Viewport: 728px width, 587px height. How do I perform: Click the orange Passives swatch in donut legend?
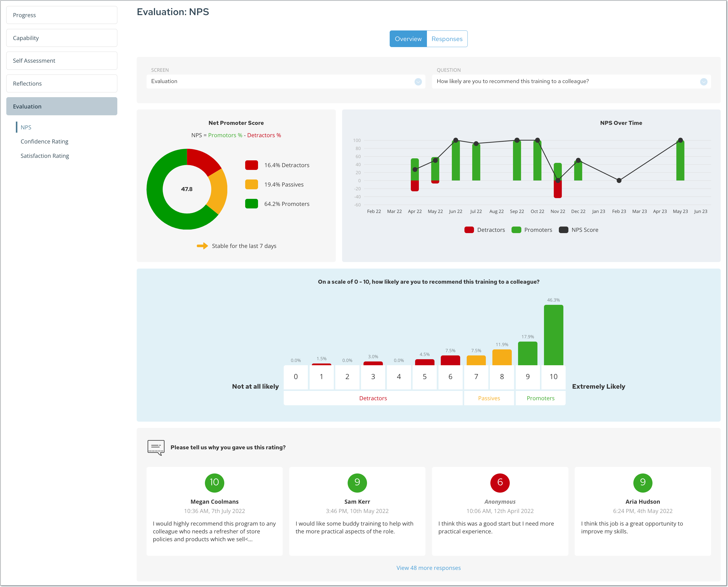pyautogui.click(x=251, y=184)
